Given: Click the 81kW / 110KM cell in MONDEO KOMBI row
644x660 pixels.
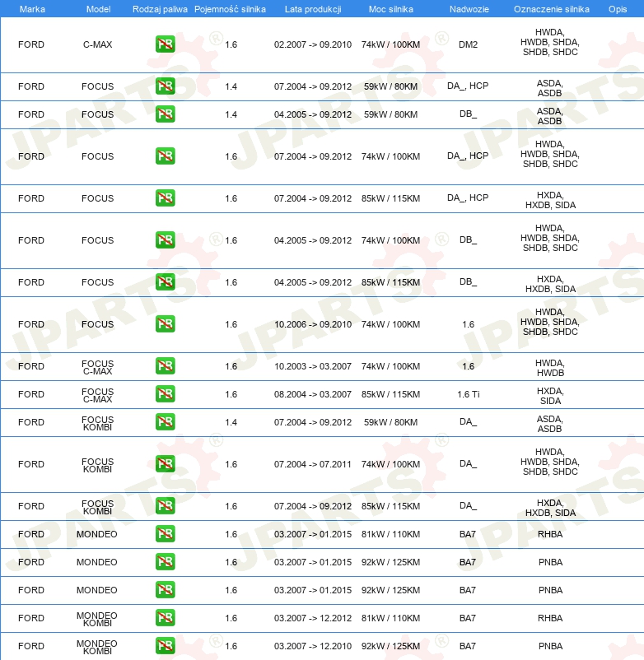Looking at the screenshot, I should point(390,618).
